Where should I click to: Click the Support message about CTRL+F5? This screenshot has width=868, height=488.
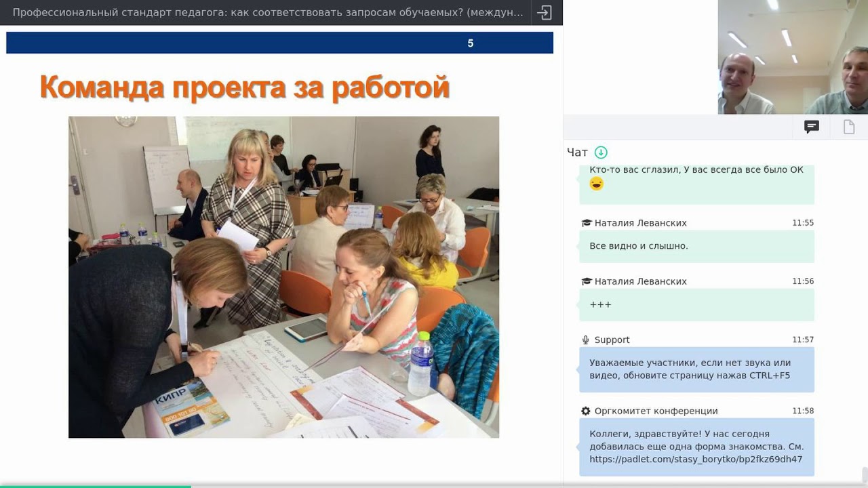click(696, 369)
